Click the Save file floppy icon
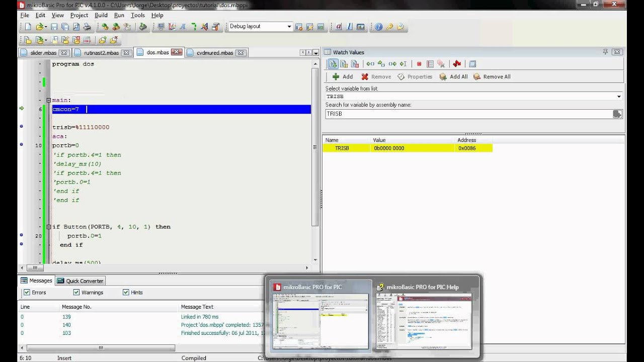The image size is (644, 362). pyautogui.click(x=54, y=26)
